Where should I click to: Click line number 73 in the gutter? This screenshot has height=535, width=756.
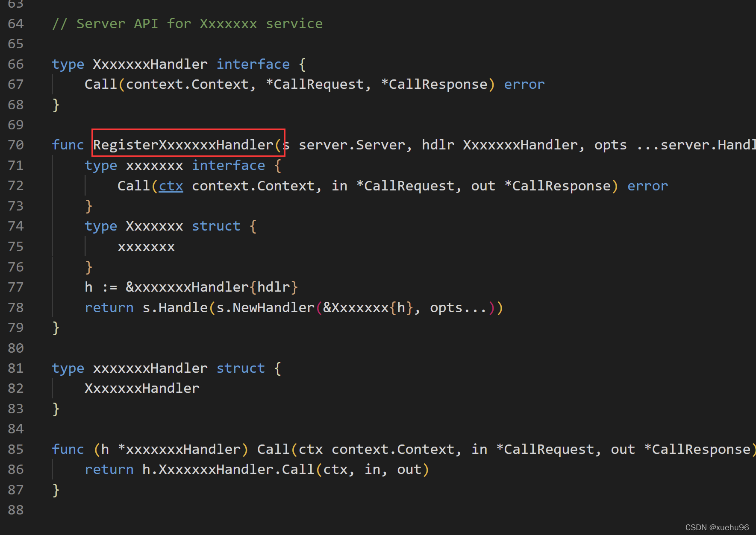16,206
